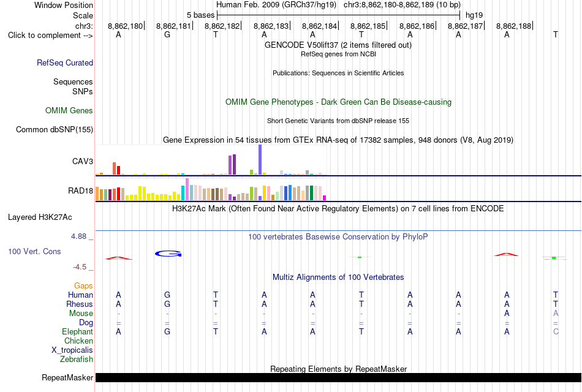
Task: Click coordinate label 8,862,180
Action: (126, 26)
